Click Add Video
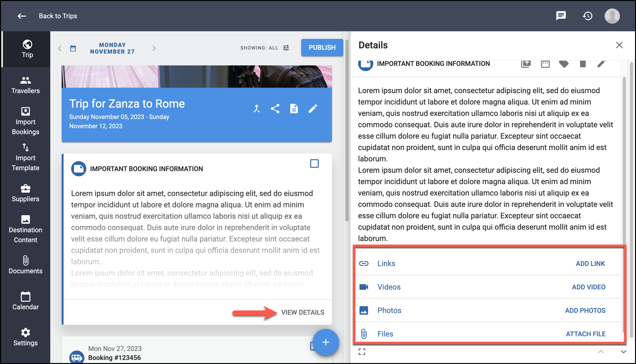Viewport: 636px width, 364px height. pyautogui.click(x=589, y=287)
